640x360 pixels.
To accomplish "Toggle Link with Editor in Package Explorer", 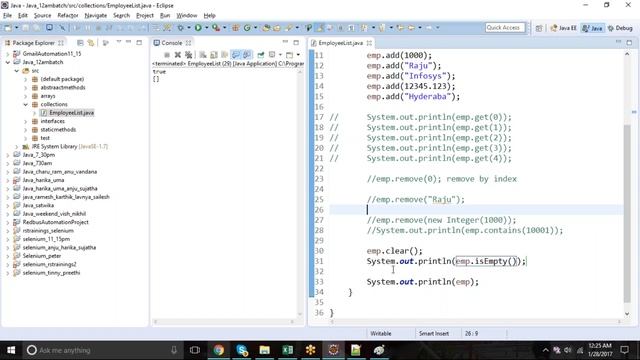I will pos(91,43).
